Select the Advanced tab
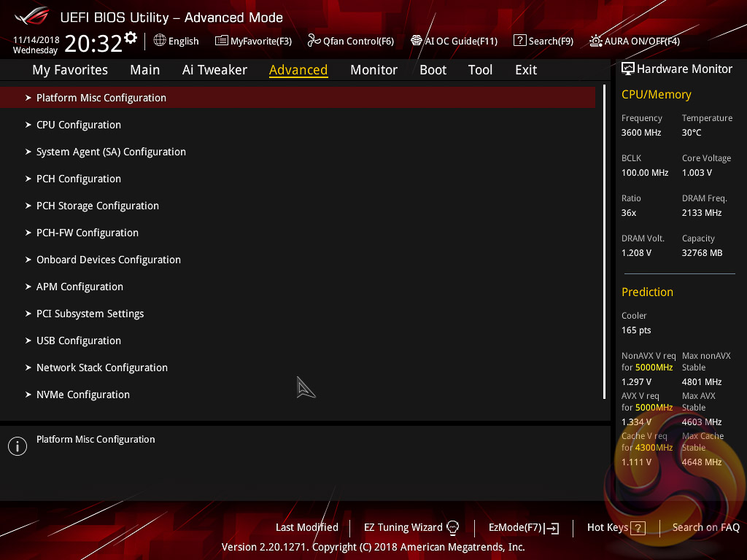The width and height of the screenshot is (747, 560). coord(298,70)
